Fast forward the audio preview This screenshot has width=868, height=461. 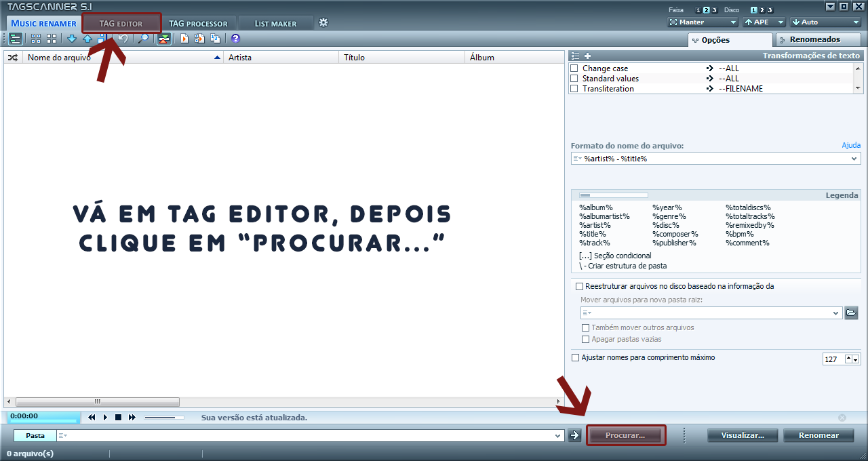click(132, 417)
